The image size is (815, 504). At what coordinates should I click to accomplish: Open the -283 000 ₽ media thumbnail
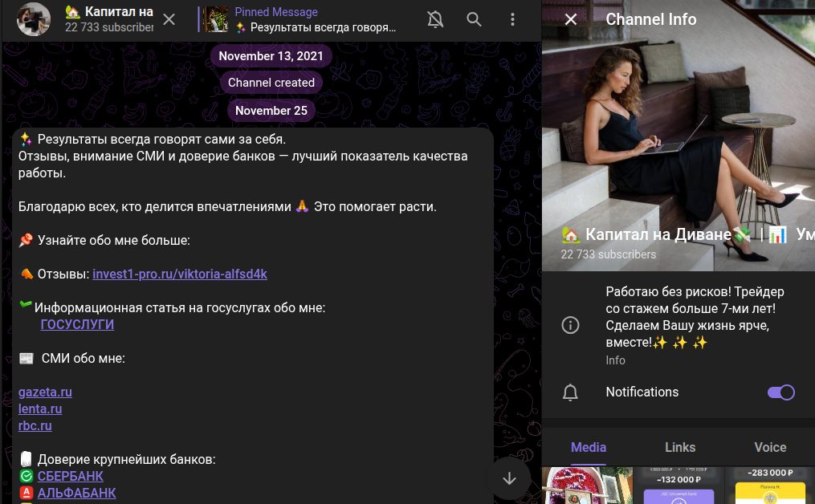(769, 486)
